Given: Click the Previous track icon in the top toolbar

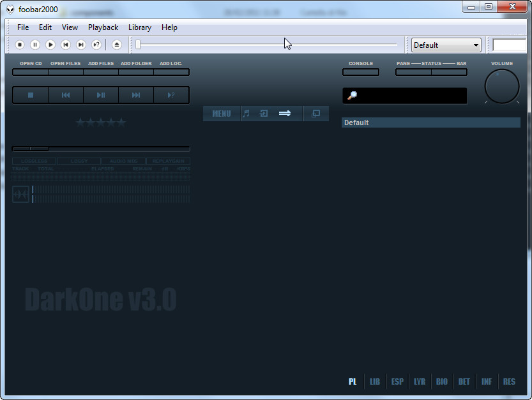Looking at the screenshot, I should tap(66, 45).
